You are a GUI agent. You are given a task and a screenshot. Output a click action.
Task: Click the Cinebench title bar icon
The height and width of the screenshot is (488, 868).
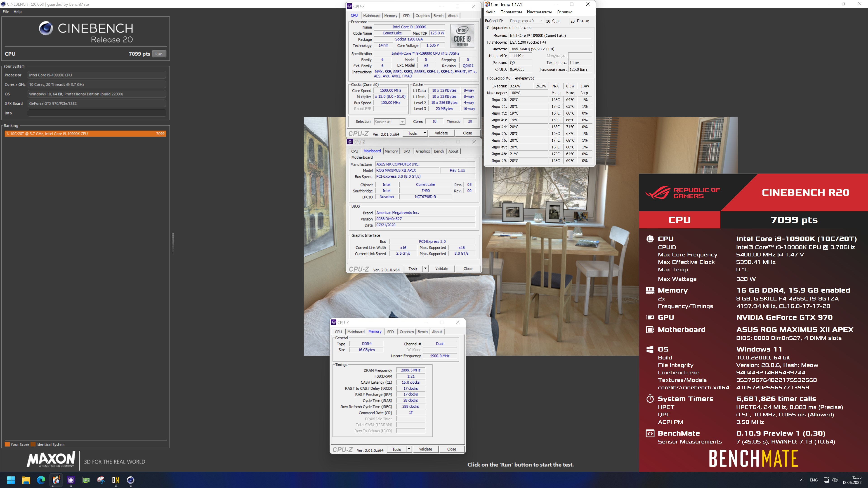pos(3,4)
